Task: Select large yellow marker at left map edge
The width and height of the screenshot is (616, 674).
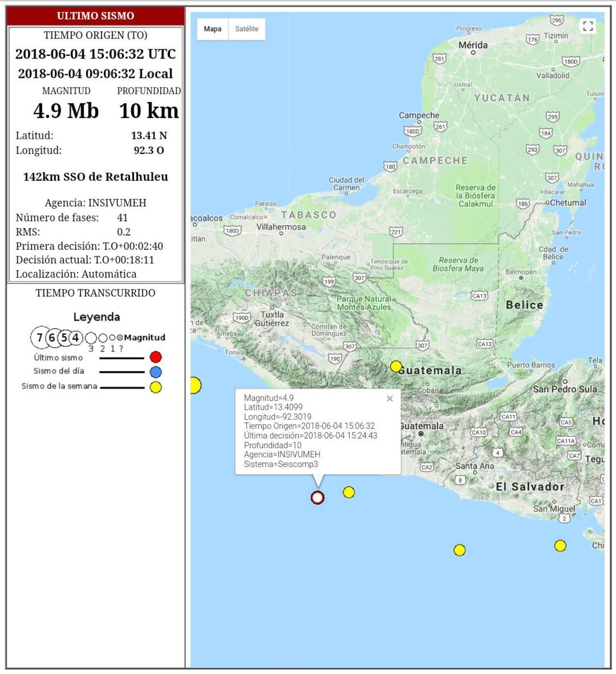Action: [195, 385]
